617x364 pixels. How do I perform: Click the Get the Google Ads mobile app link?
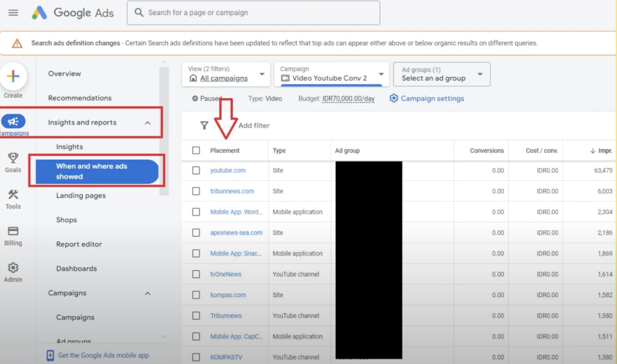click(103, 356)
